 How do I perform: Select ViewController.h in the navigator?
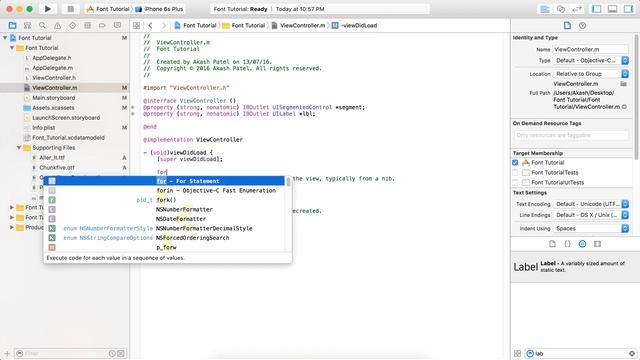point(54,78)
